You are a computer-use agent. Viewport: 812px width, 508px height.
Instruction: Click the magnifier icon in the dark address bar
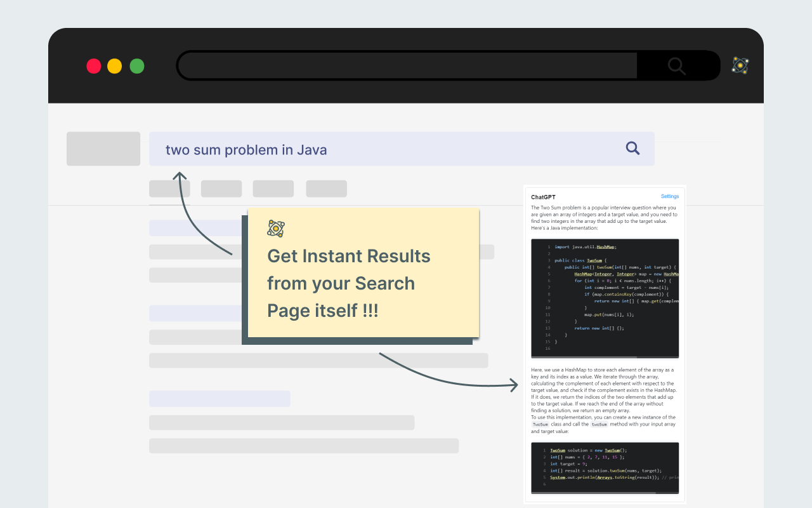(677, 65)
